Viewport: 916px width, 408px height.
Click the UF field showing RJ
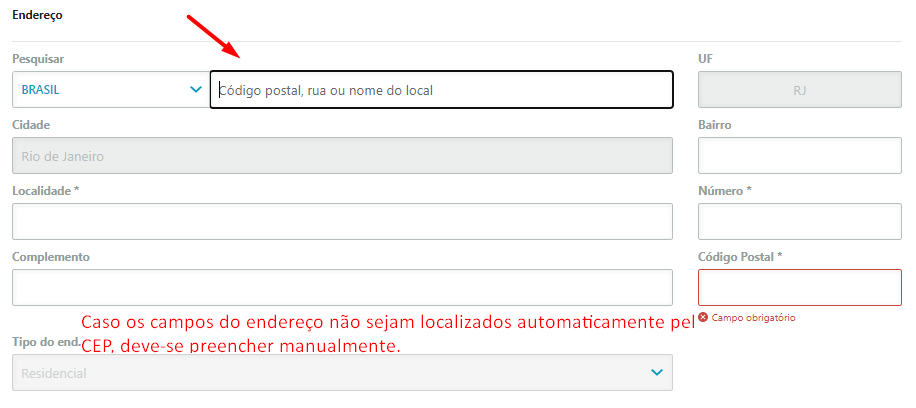pos(800,89)
